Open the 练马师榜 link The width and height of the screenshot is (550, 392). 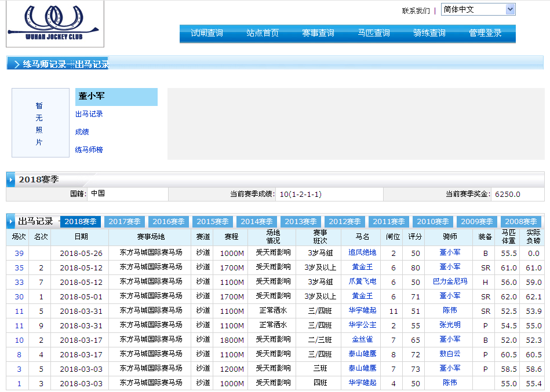pos(89,150)
